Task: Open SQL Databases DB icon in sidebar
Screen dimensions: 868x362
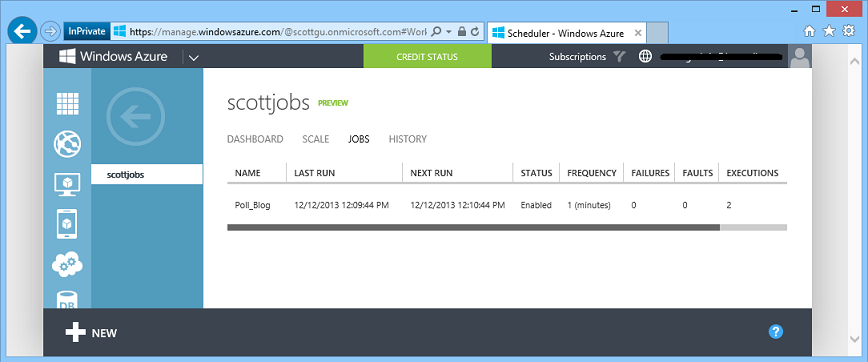Action: click(x=68, y=299)
